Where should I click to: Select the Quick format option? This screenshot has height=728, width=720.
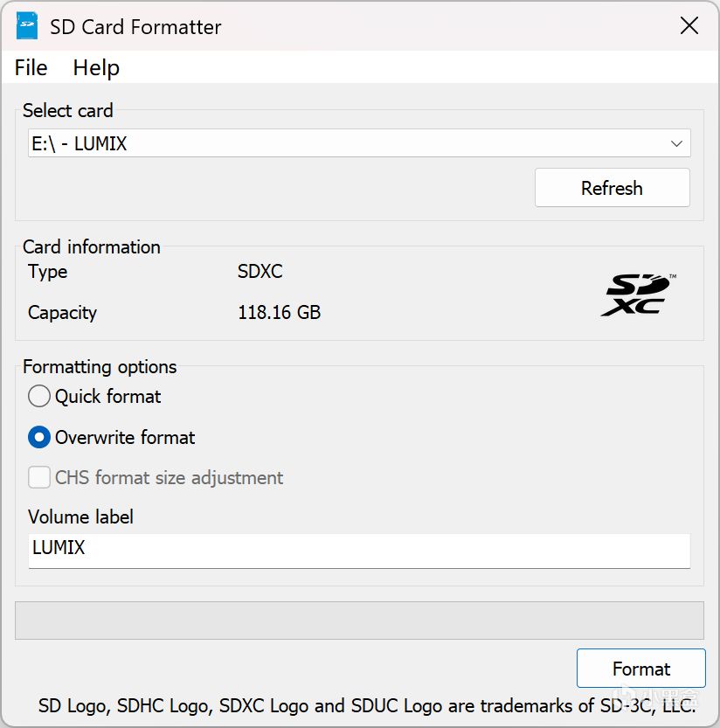point(39,397)
